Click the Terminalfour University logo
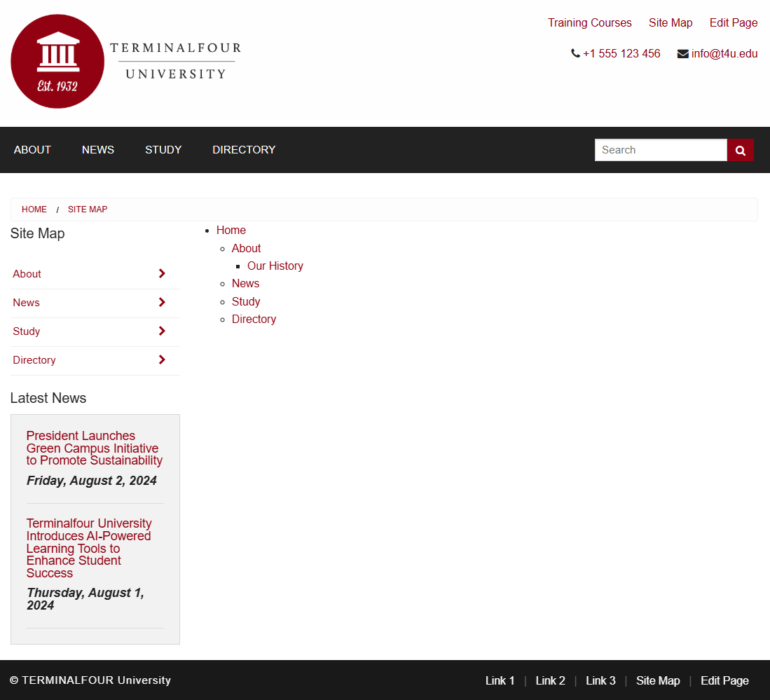 point(126,62)
